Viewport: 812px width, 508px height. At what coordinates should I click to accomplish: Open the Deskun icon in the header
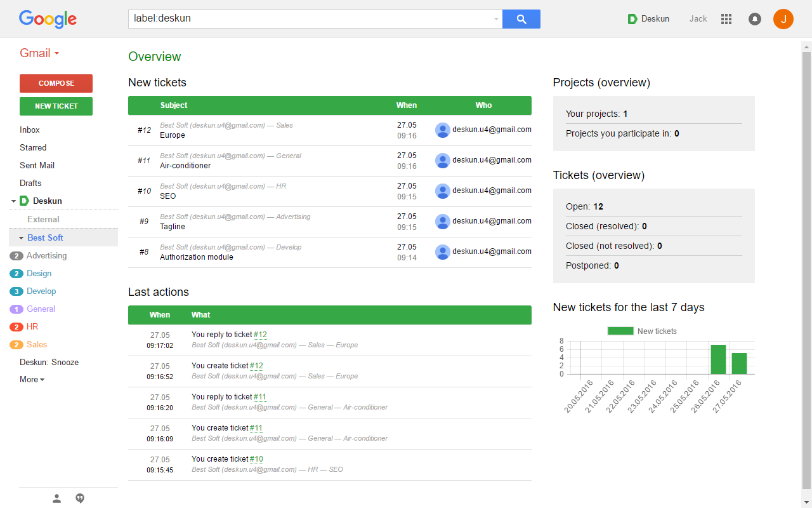click(x=632, y=19)
